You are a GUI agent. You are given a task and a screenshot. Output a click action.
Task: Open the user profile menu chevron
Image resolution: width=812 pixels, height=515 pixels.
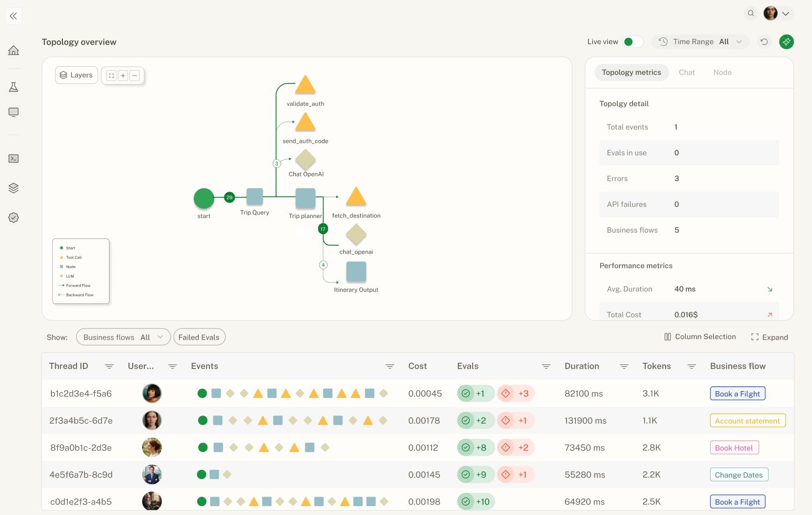(x=785, y=14)
